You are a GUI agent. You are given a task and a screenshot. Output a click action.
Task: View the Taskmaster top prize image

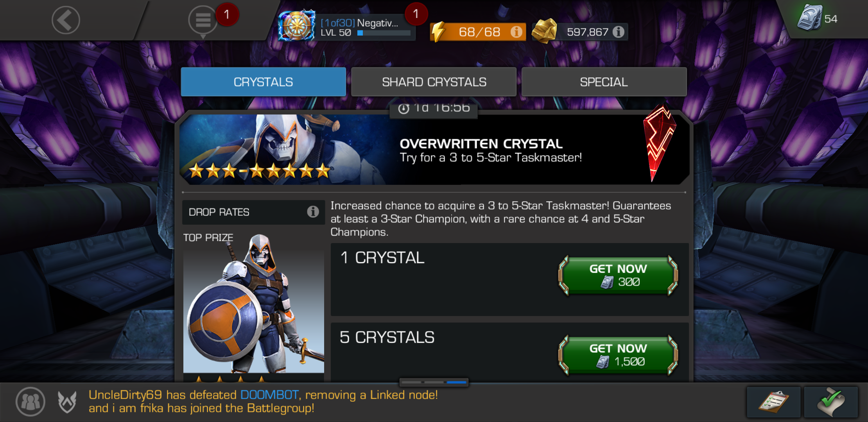pyautogui.click(x=253, y=303)
